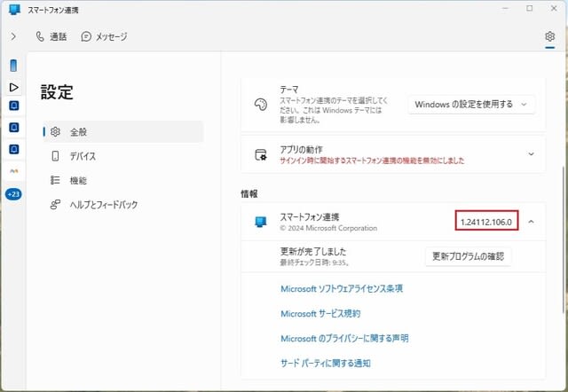Open the 通話 calls tab

[x=51, y=36]
